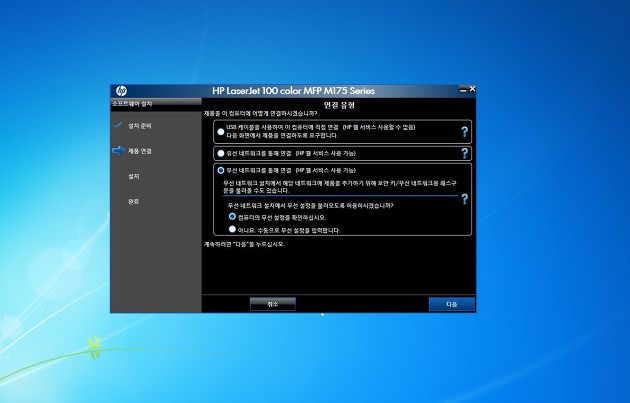The height and width of the screenshot is (403, 630).
Task: Click the 연결 유형 heading
Action: tap(340, 105)
